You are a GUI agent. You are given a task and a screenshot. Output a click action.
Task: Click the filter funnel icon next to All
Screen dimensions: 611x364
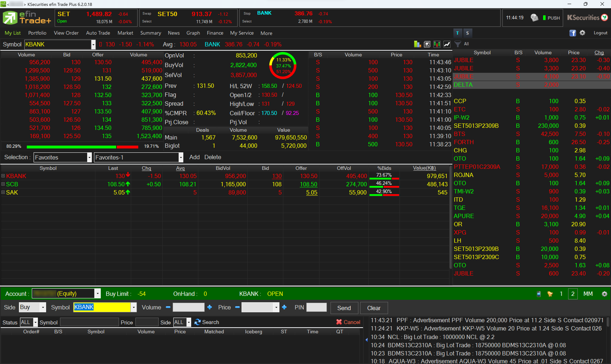click(x=458, y=44)
